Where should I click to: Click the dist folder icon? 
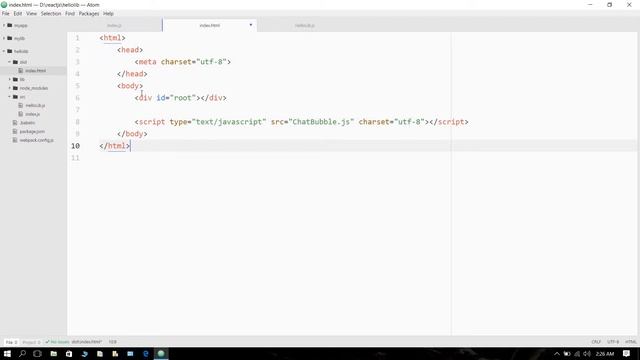(16, 62)
